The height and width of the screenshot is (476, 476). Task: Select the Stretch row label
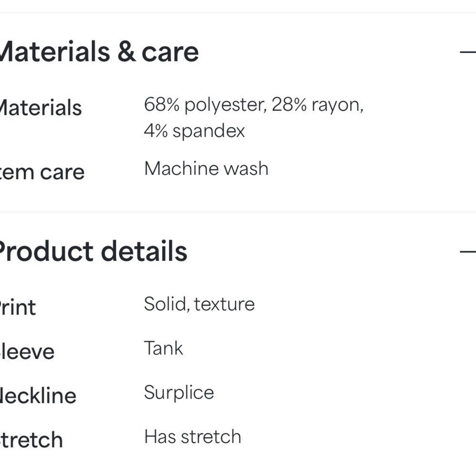(31, 440)
